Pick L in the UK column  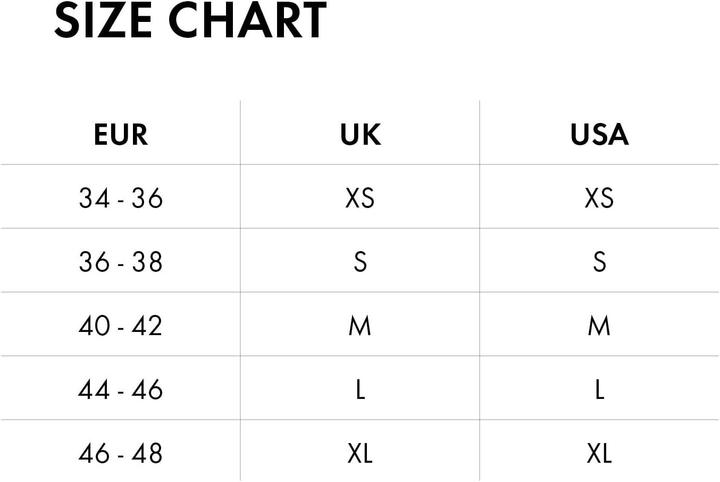360,389
